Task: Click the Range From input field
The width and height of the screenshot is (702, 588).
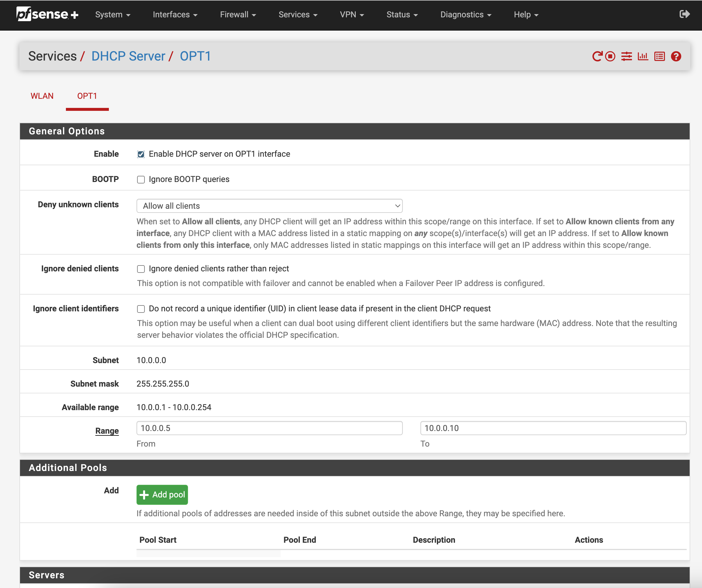Action: pyautogui.click(x=269, y=428)
